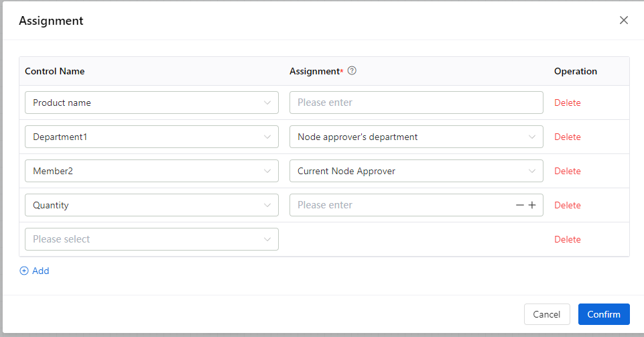Image resolution: width=644 pixels, height=337 pixels.
Task: Click the Control Name column header
Action: pyautogui.click(x=55, y=71)
